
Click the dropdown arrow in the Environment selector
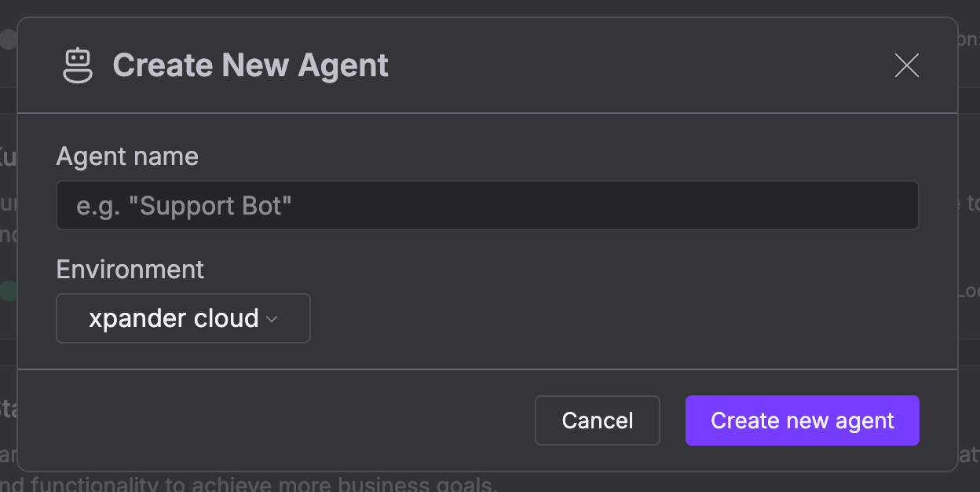coord(272,318)
